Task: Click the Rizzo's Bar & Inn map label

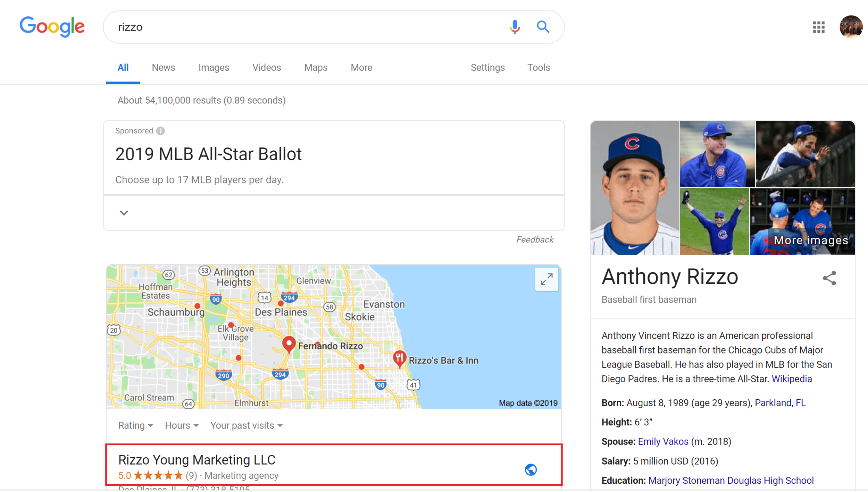Action: (x=443, y=360)
